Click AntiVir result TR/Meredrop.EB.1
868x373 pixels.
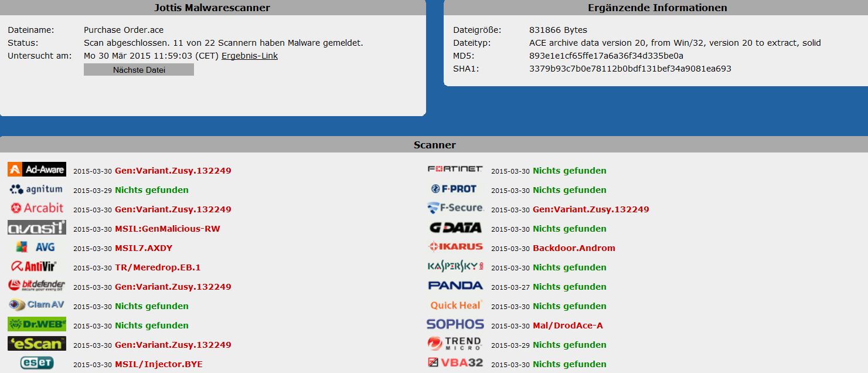(158, 267)
